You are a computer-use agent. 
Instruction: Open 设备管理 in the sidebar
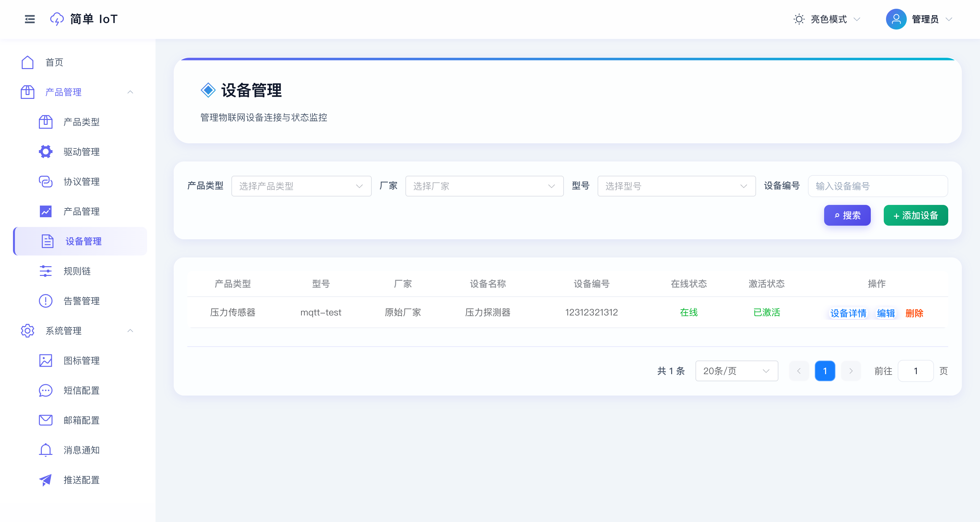[80, 241]
